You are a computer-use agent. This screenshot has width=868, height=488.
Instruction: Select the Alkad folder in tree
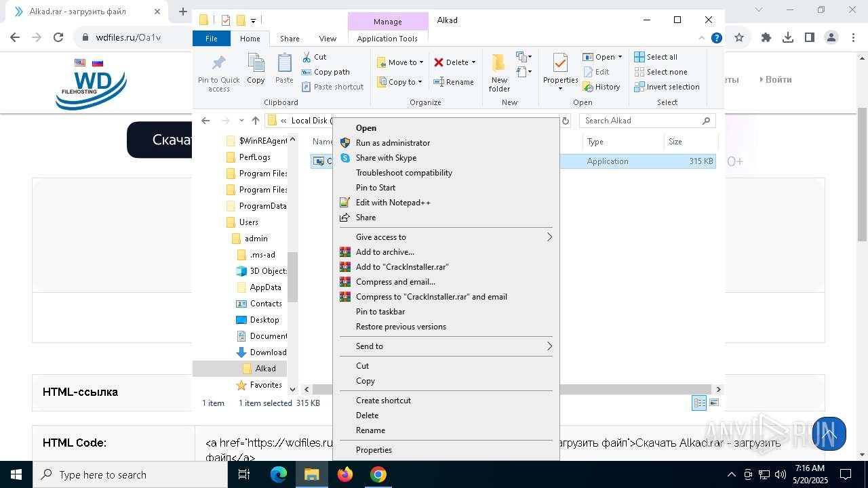(265, 369)
